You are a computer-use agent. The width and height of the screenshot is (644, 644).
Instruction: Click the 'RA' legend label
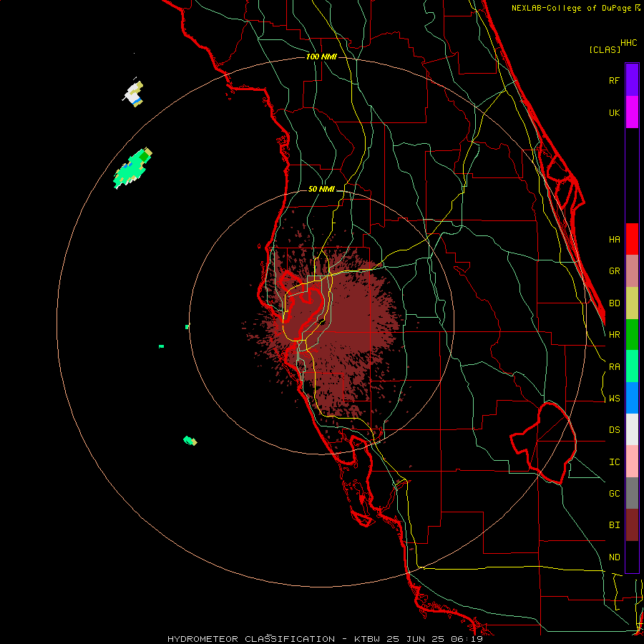[x=614, y=367]
